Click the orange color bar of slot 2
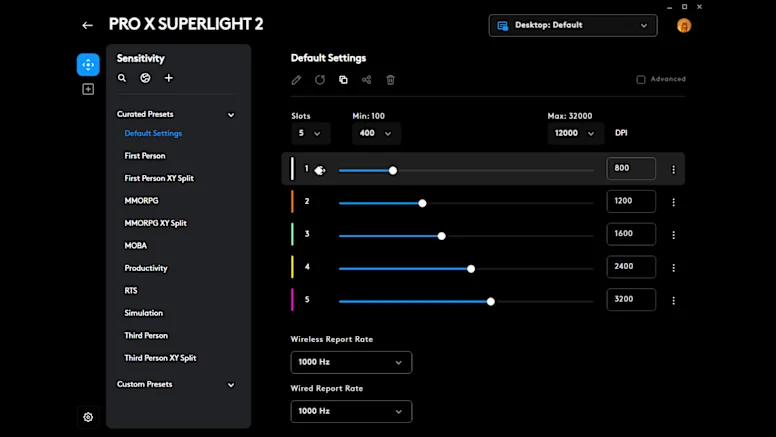 (292, 201)
